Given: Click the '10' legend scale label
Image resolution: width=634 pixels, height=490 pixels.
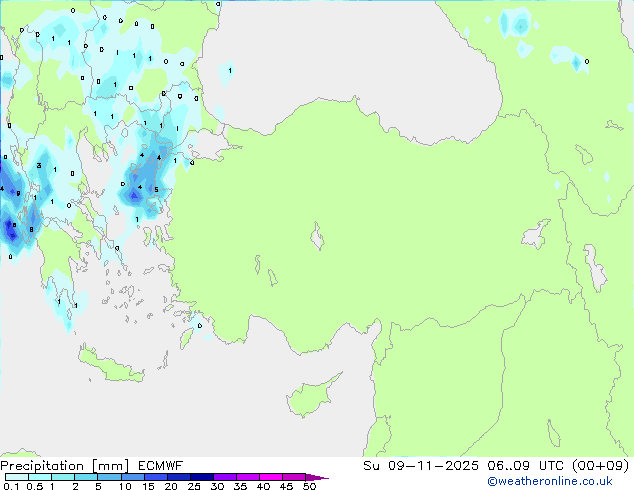Looking at the screenshot, I should click(x=125, y=486).
